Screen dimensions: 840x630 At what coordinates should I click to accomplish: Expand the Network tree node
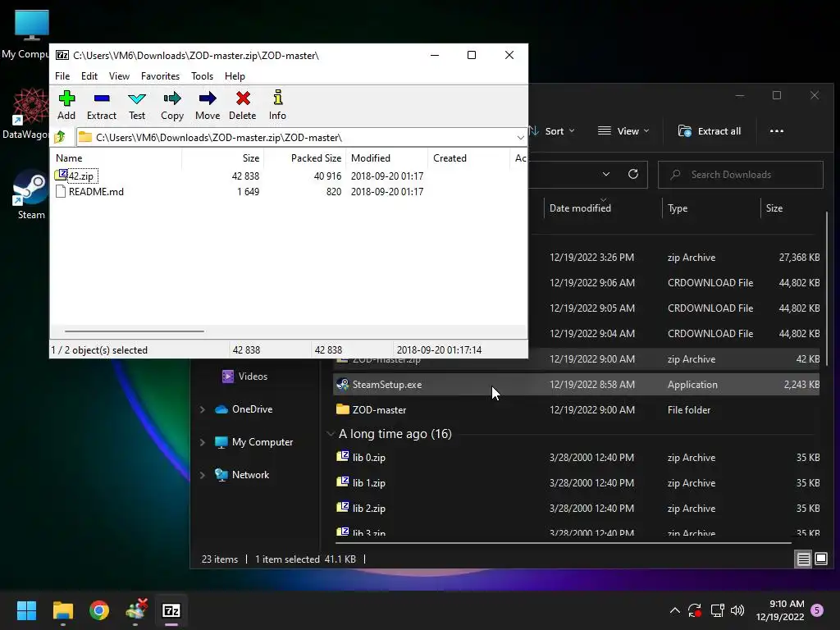[203, 475]
